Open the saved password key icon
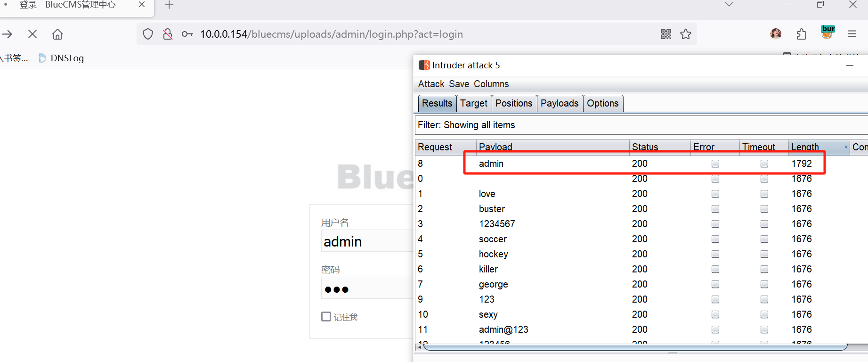 (x=187, y=34)
